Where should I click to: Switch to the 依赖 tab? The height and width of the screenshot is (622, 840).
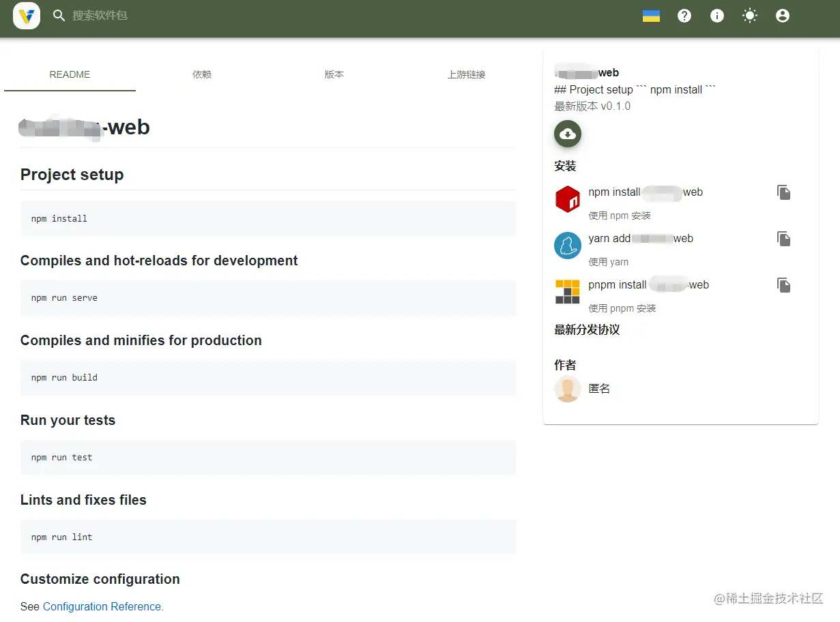(202, 74)
